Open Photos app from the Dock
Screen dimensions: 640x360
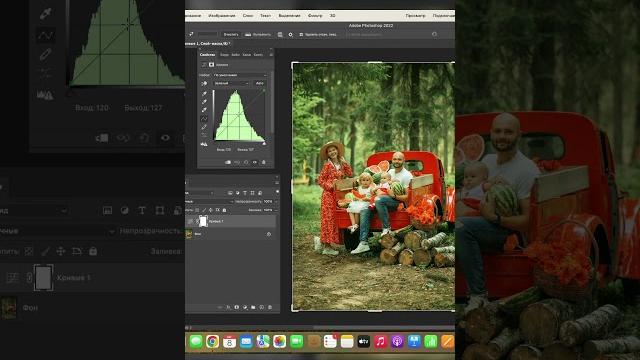(280, 341)
